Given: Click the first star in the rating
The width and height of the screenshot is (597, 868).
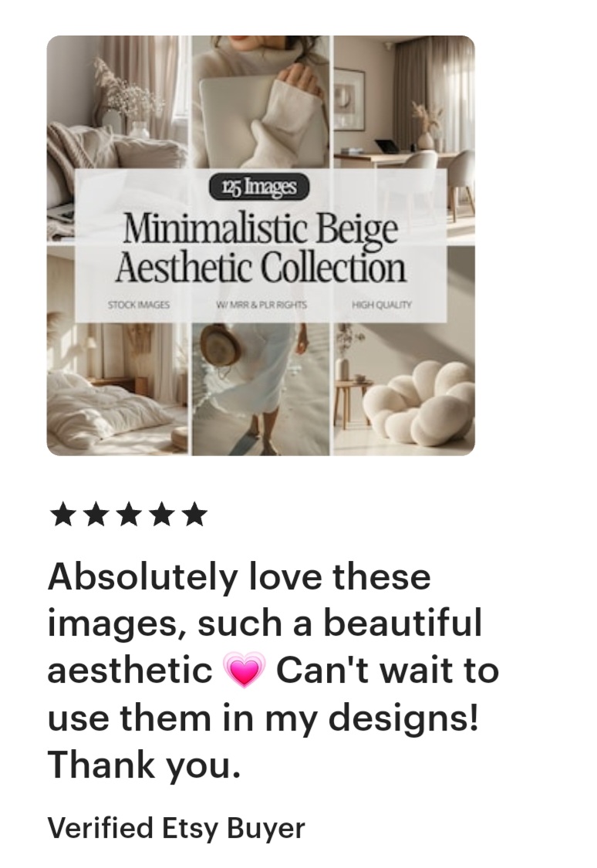Looking at the screenshot, I should pyautogui.click(x=63, y=515).
